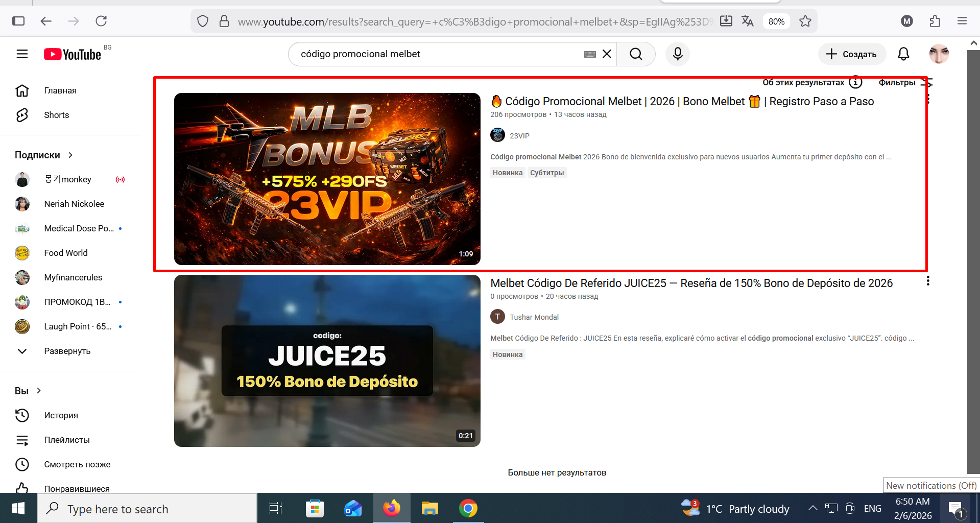Expand the Вы section chevron

[x=39, y=391]
